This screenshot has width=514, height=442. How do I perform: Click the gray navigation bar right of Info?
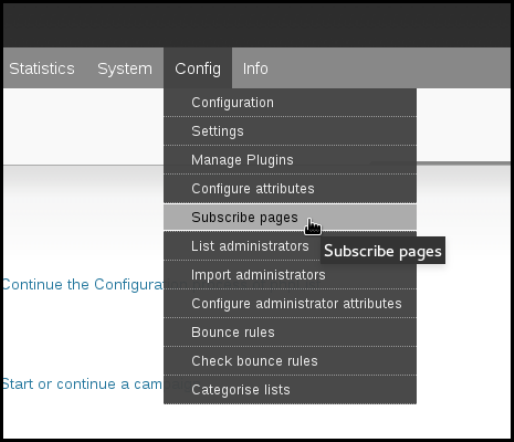[x=395, y=68]
